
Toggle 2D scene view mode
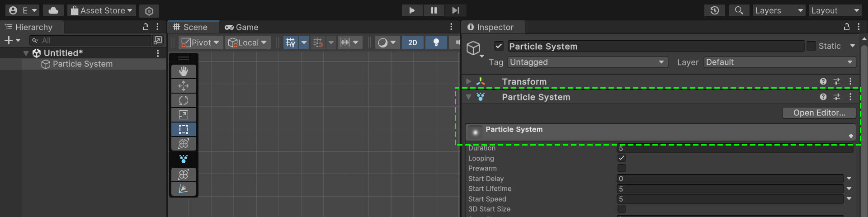click(413, 42)
